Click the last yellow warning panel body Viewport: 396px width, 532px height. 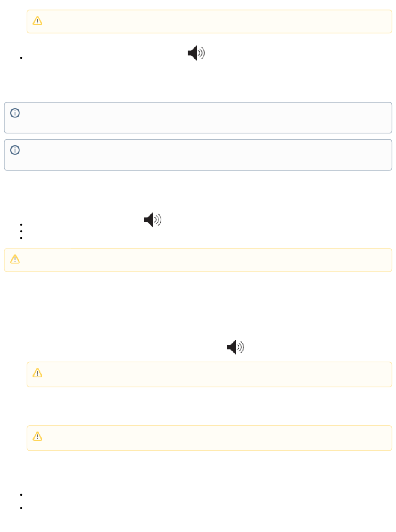209,438
